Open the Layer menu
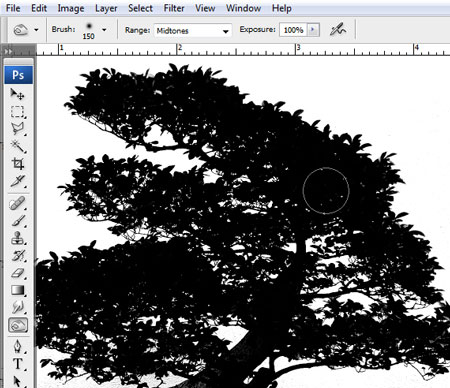This screenshot has width=450, height=388. click(106, 8)
